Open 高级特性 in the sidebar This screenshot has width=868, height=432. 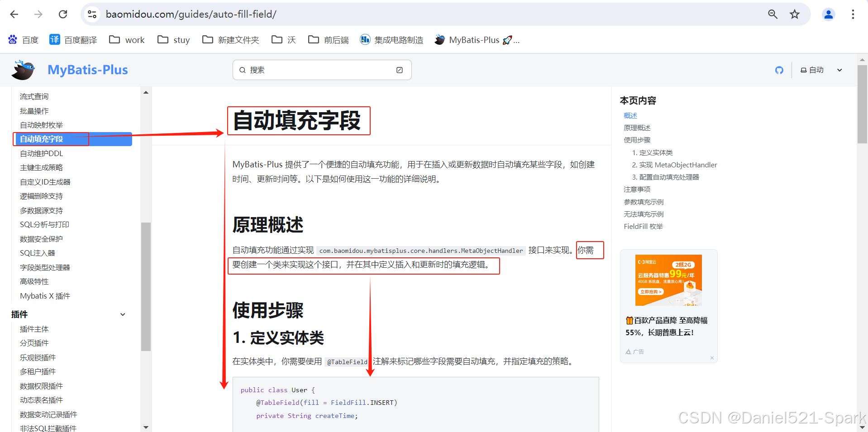pos(34,281)
